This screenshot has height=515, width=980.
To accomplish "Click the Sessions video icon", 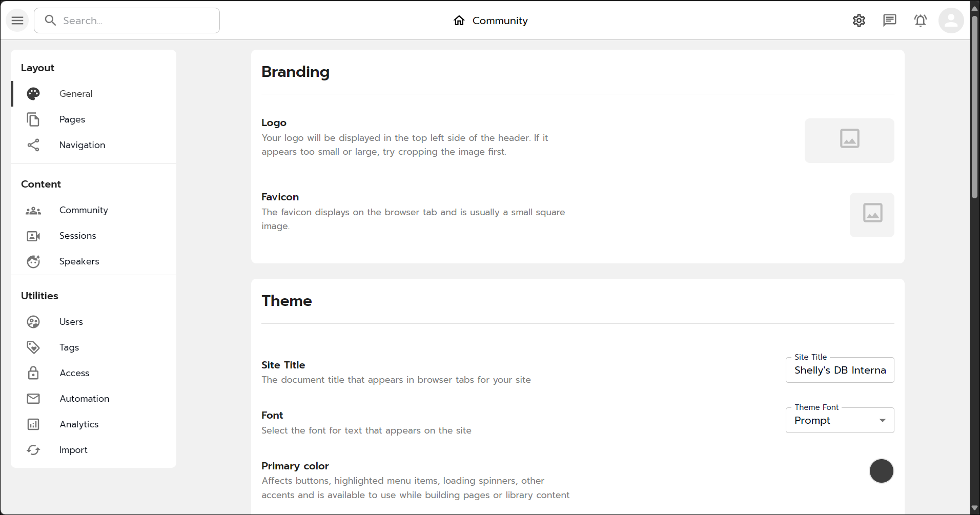I will point(33,236).
